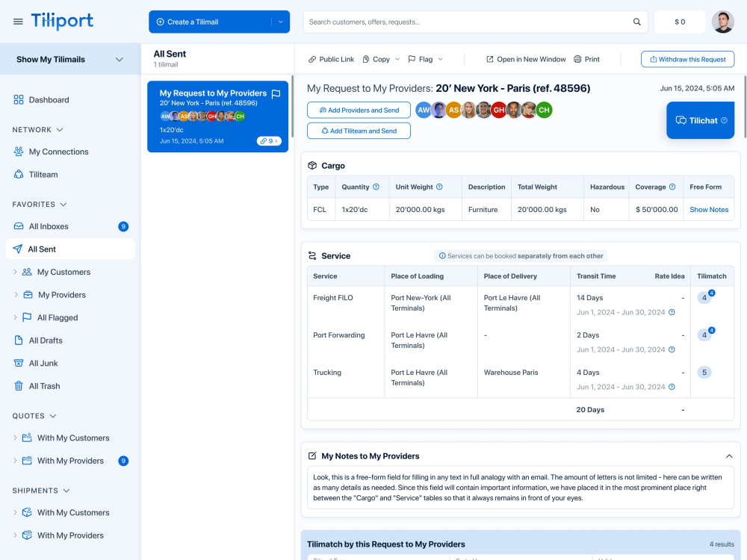Open My Connections
Image resolution: width=747 pixels, height=560 pixels.
pyautogui.click(x=51, y=152)
